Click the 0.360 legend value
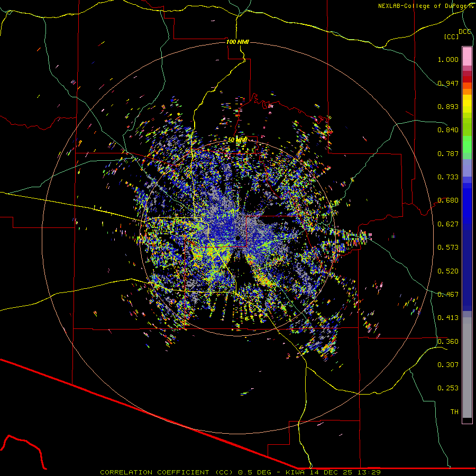The height and width of the screenshot is (476, 476). click(448, 342)
